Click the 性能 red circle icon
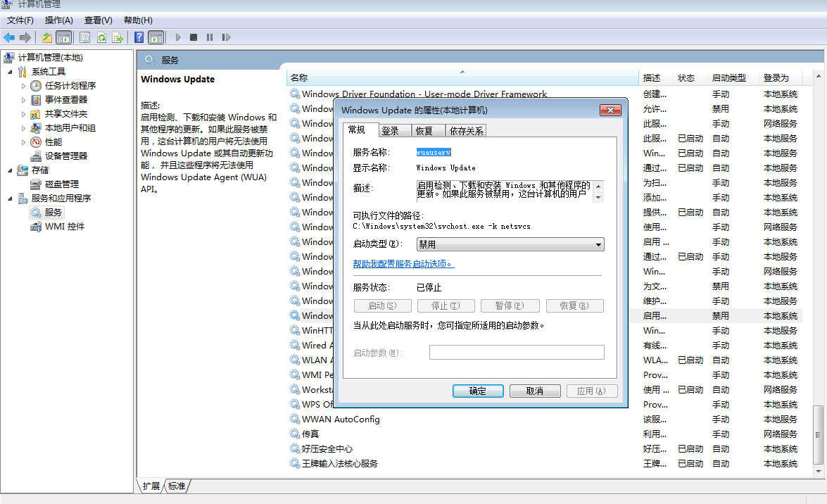 36,142
